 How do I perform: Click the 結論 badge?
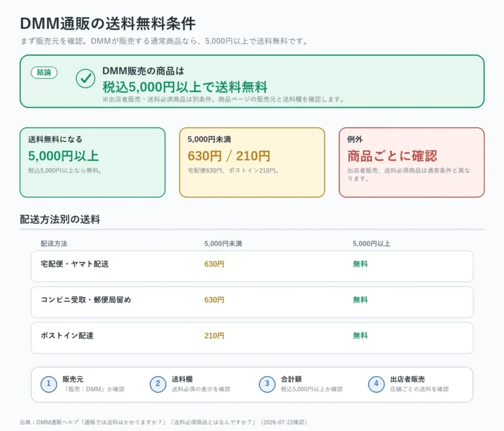click(44, 72)
